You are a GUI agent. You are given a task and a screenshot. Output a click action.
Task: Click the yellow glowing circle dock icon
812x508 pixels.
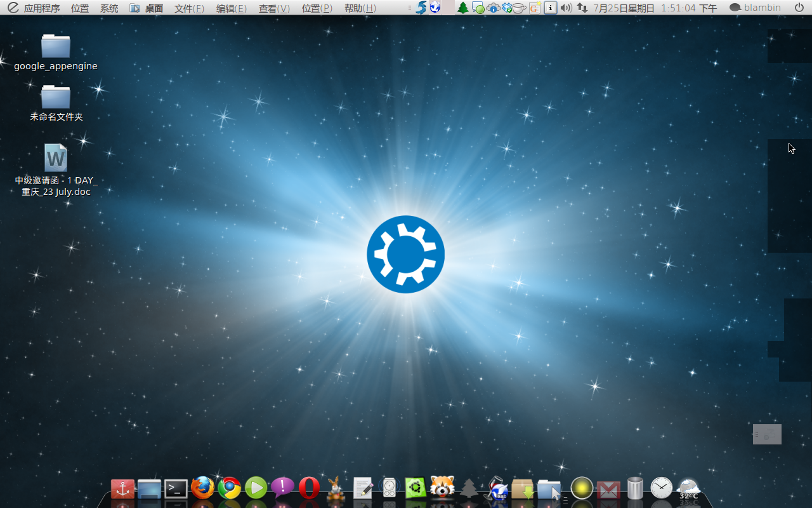[582, 488]
